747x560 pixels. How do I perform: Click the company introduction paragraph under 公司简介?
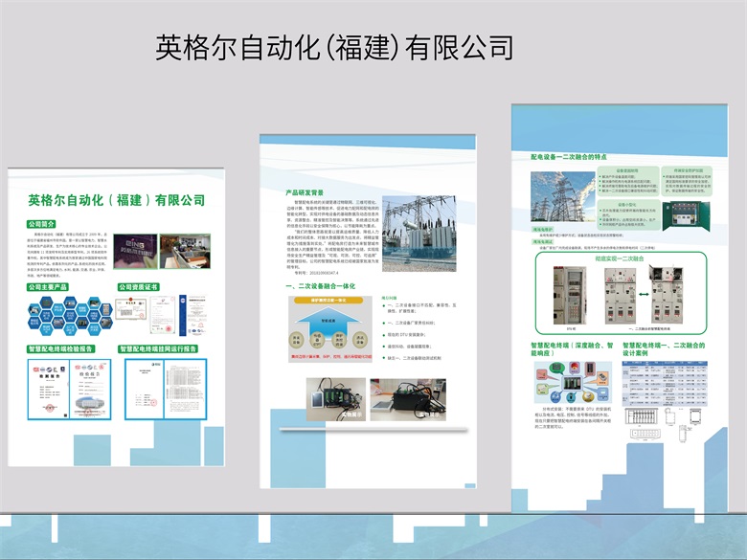[67, 256]
